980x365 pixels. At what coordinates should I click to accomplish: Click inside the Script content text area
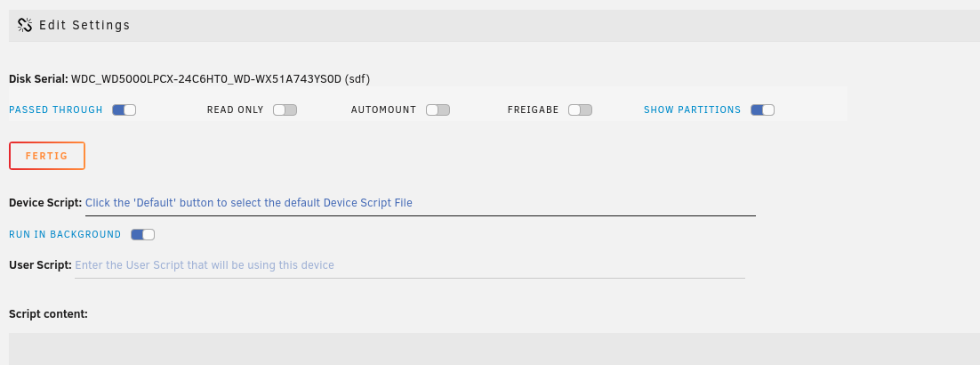tap(494, 349)
